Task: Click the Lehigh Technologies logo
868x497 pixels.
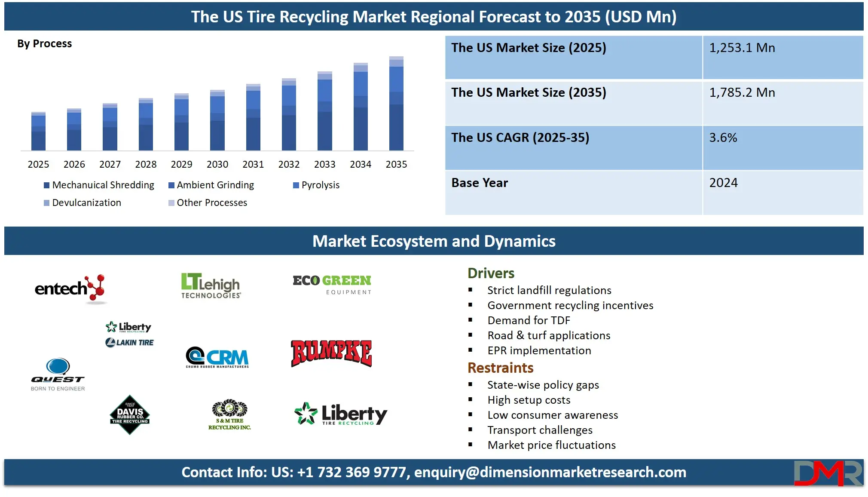Action: tap(211, 285)
